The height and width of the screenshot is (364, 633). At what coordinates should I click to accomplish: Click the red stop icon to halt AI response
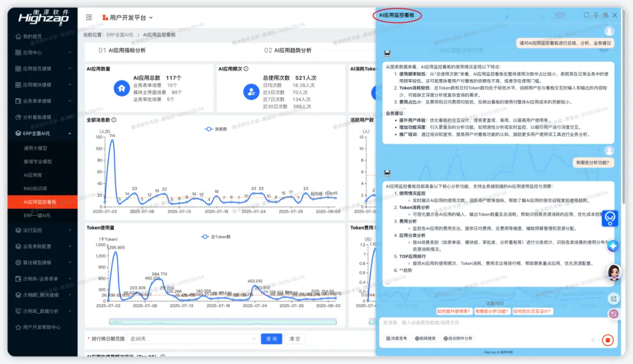coord(608,339)
